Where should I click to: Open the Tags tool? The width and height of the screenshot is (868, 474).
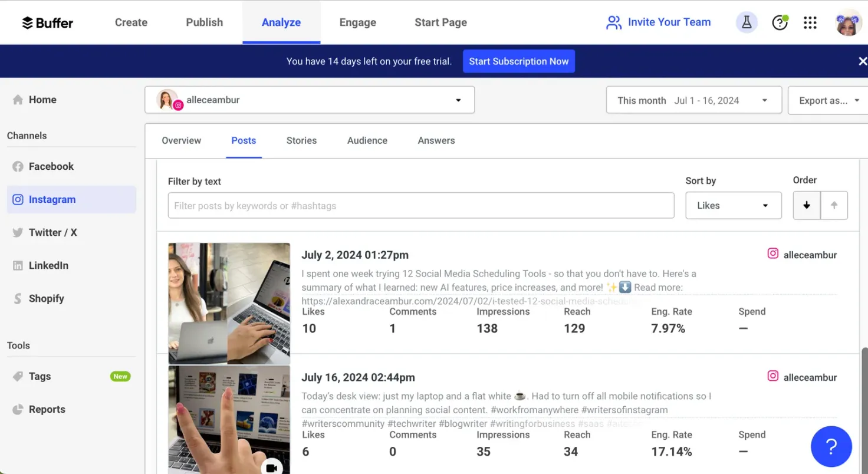pos(40,376)
